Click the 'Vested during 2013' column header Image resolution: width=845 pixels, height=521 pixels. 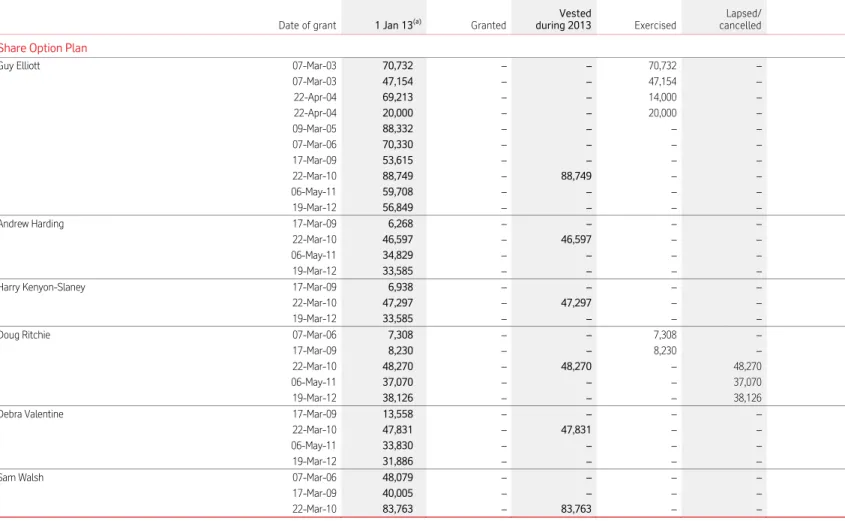tap(563, 19)
